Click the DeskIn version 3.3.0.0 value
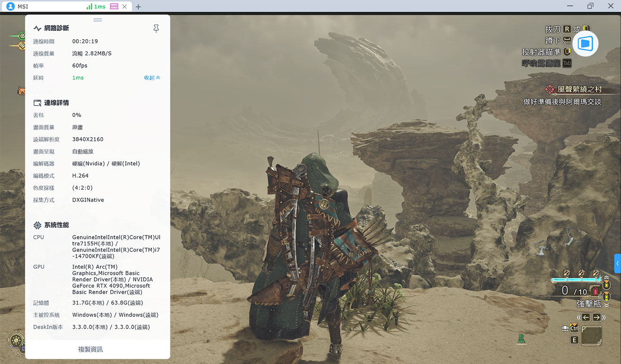 pos(111,327)
